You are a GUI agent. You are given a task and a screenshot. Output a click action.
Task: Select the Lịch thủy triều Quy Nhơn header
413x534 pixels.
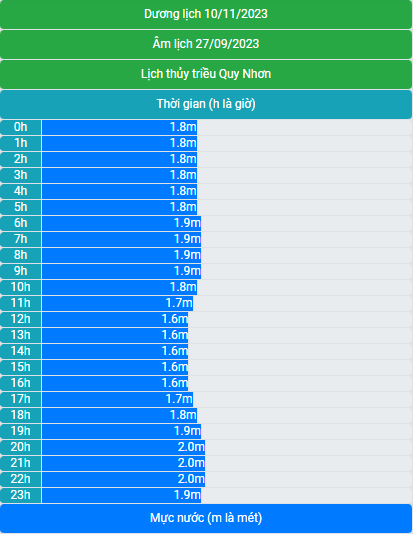(x=206, y=74)
